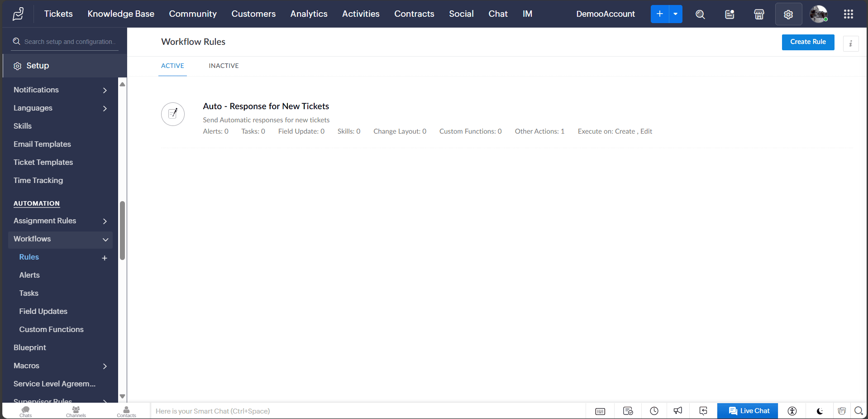Open Custom Functions under Workflows
Viewport: 868px width, 419px height.
[51, 329]
